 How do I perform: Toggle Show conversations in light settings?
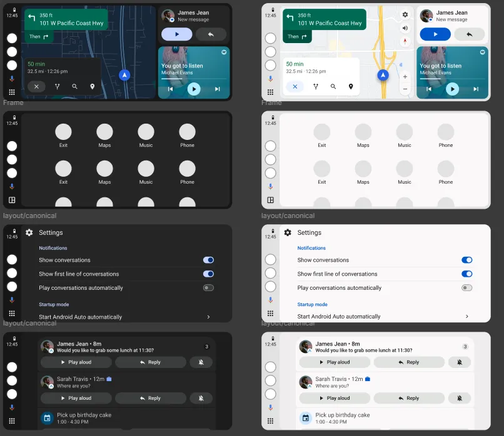click(x=466, y=260)
